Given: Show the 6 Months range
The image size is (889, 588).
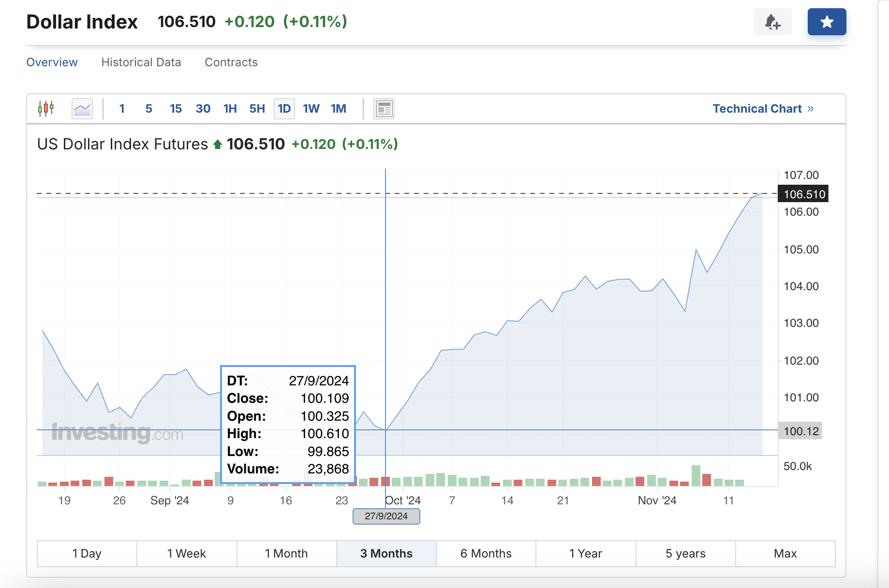Looking at the screenshot, I should 486,554.
